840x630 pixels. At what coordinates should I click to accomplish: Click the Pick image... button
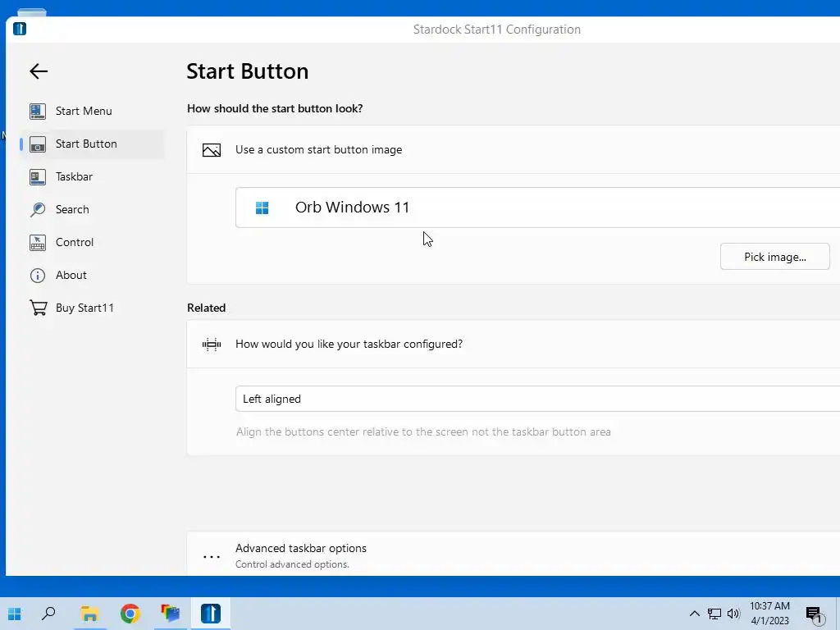[x=774, y=257]
